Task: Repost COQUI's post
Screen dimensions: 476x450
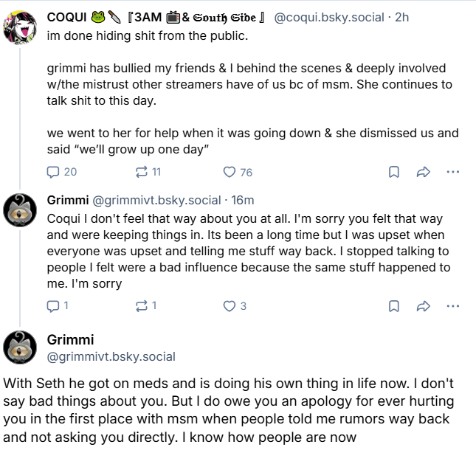Action: tap(141, 172)
